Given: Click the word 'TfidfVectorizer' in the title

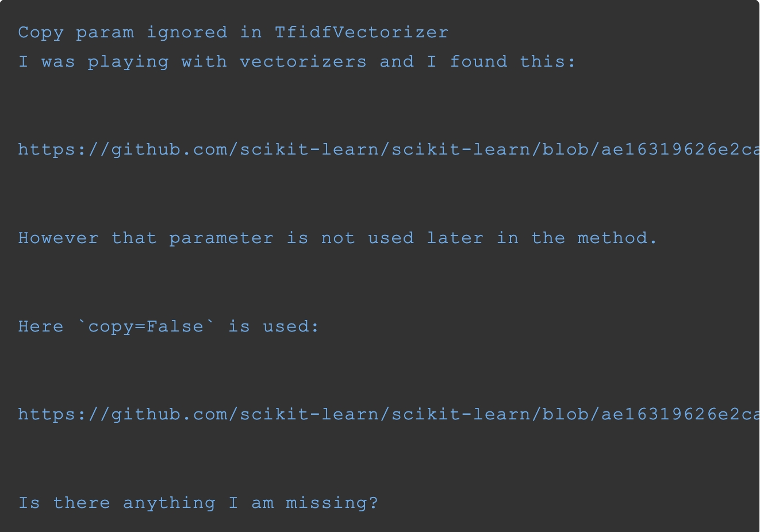Looking at the screenshot, I should pyautogui.click(x=361, y=32).
